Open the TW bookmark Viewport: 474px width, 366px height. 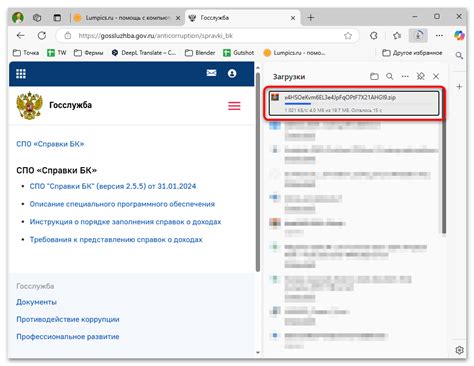point(56,53)
